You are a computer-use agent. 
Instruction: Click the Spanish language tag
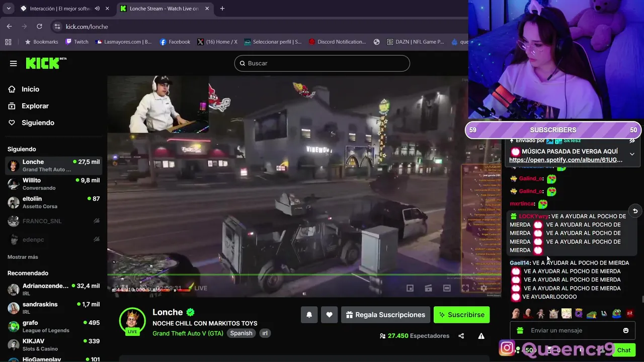click(241, 333)
